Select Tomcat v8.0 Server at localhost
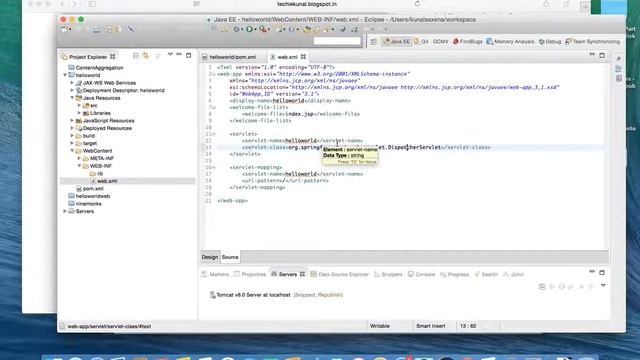This screenshot has width=640, height=360. [x=253, y=295]
